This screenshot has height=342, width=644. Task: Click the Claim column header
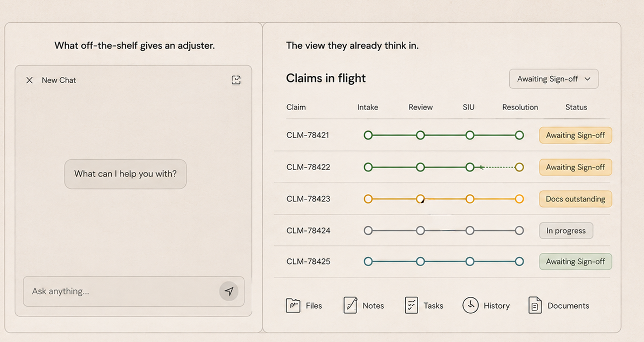[296, 107]
